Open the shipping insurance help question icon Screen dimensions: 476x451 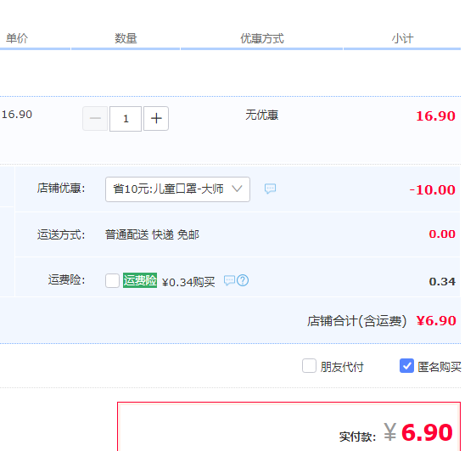243,280
